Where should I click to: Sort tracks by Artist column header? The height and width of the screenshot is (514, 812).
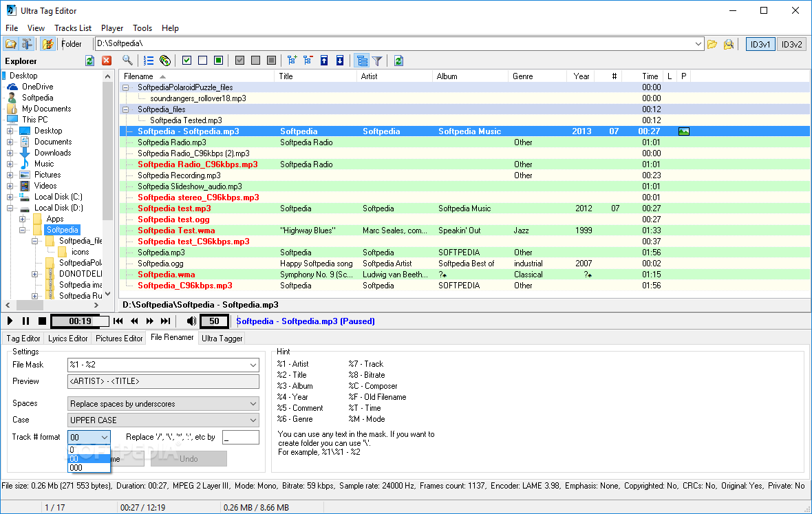(x=394, y=76)
